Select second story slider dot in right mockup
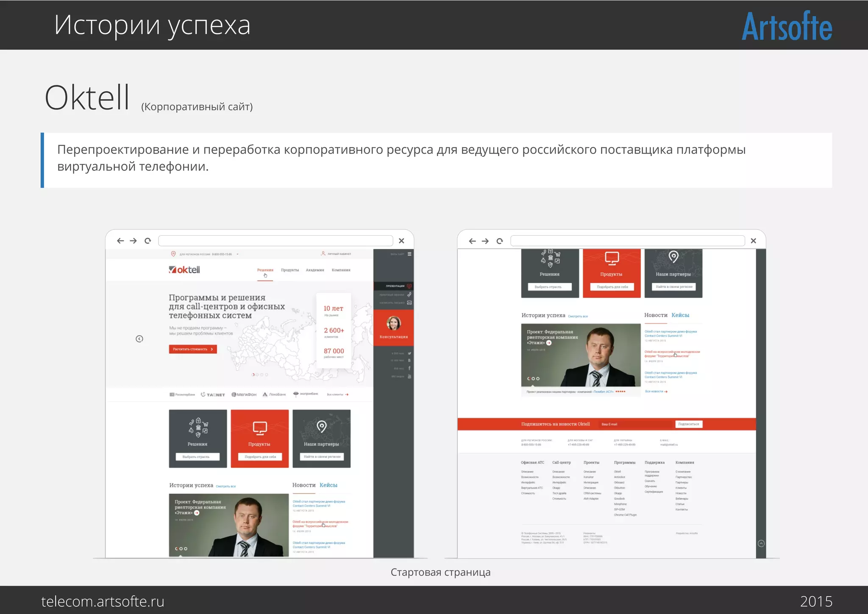The width and height of the screenshot is (868, 614). point(533,378)
